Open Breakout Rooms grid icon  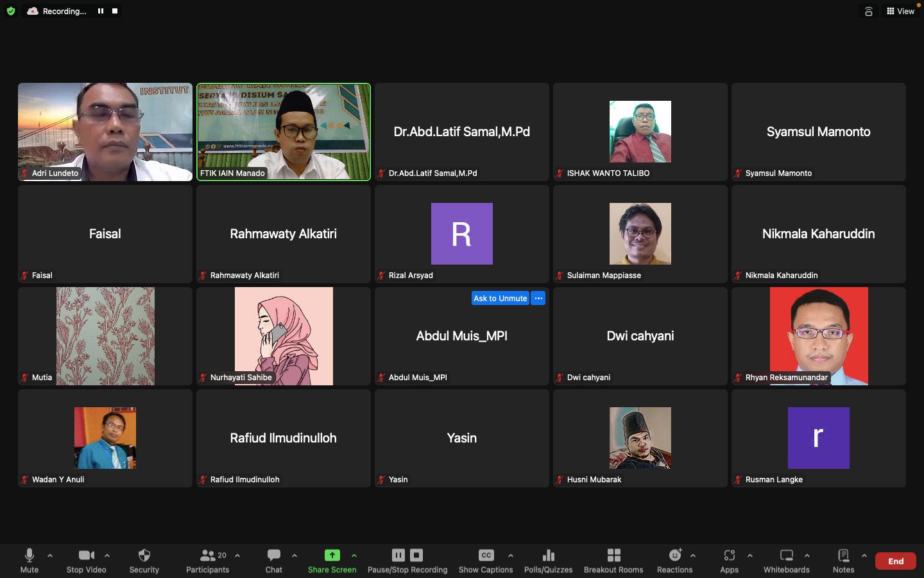pyautogui.click(x=614, y=555)
